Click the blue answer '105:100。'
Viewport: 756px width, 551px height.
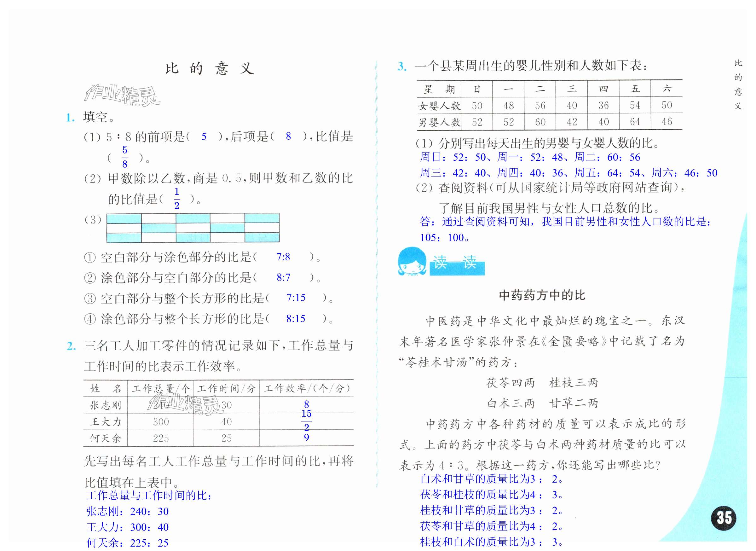(x=445, y=237)
